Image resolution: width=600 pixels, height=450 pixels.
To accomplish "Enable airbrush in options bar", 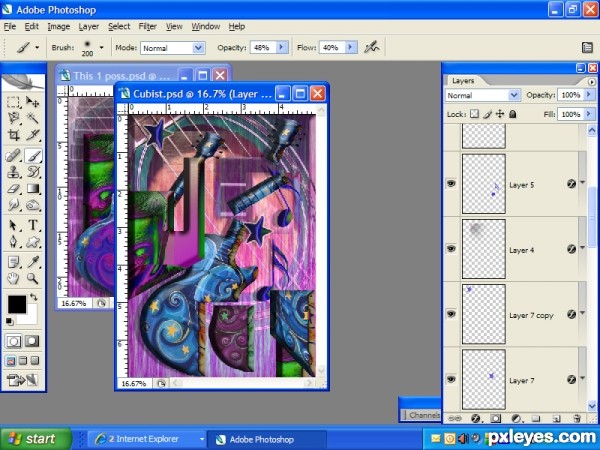I will (371, 47).
